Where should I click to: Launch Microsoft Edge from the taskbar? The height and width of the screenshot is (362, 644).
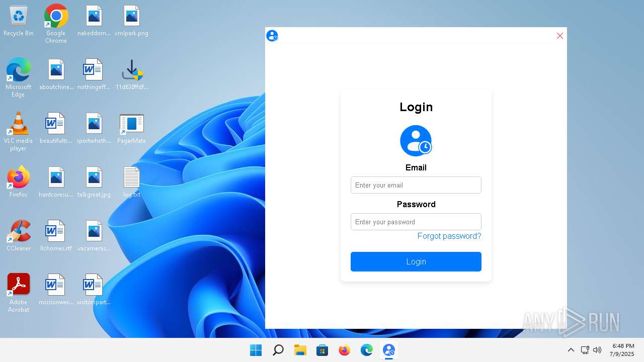pos(367,350)
